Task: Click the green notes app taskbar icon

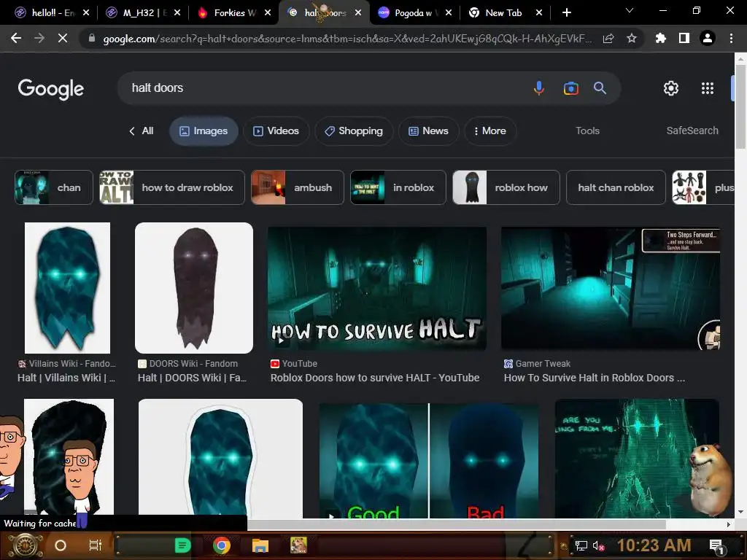Action: point(182,545)
